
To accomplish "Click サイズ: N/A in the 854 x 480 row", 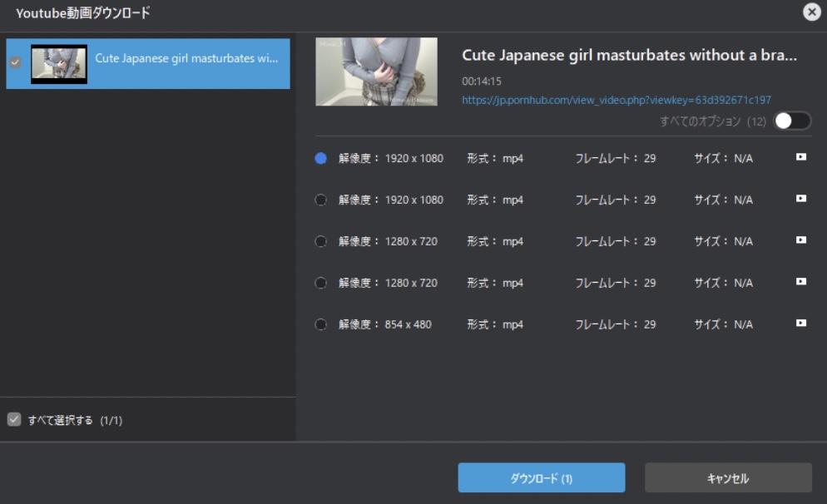I will [723, 324].
